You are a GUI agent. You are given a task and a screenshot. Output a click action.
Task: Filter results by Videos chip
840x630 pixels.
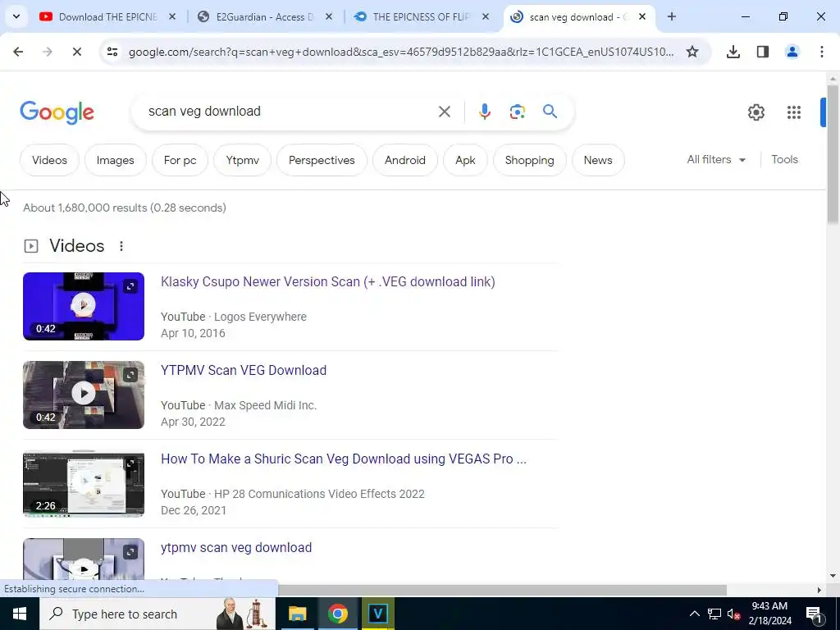point(49,160)
